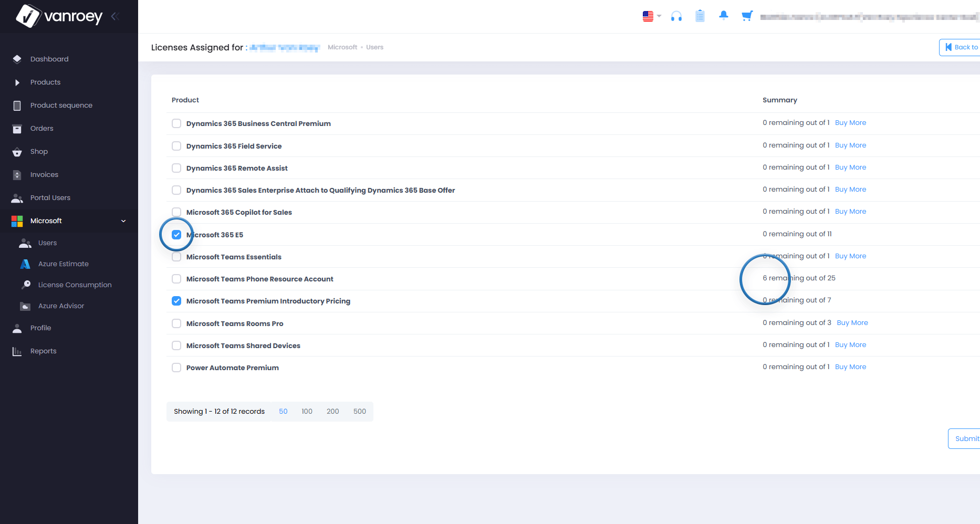
Task: Click the Summary column header
Action: coord(780,100)
